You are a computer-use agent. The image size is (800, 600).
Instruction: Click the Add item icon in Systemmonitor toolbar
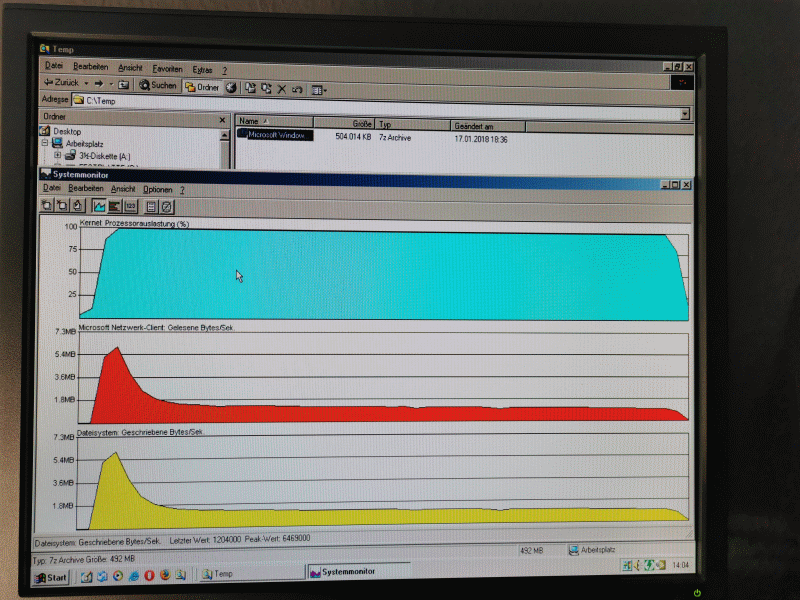pyautogui.click(x=47, y=206)
